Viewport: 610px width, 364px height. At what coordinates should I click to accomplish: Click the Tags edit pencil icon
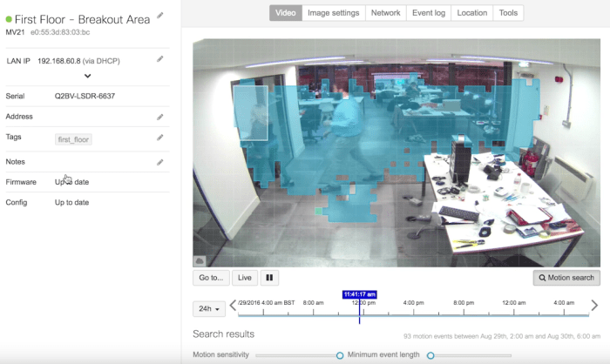[159, 138]
